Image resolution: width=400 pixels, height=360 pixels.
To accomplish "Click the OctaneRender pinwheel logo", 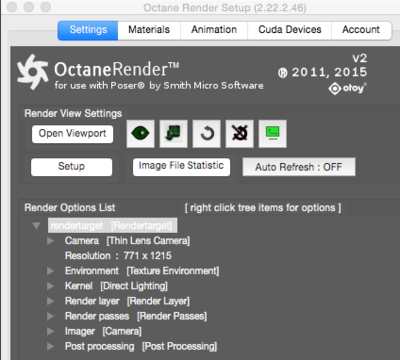I will point(32,72).
